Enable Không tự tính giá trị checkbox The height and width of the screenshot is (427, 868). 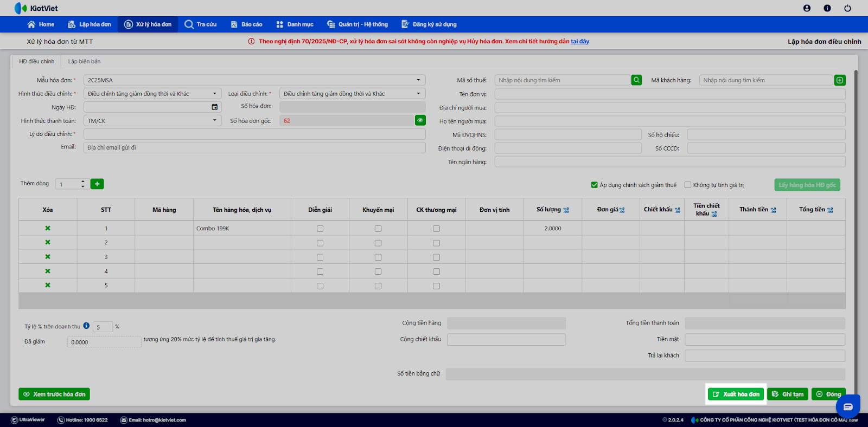(688, 185)
